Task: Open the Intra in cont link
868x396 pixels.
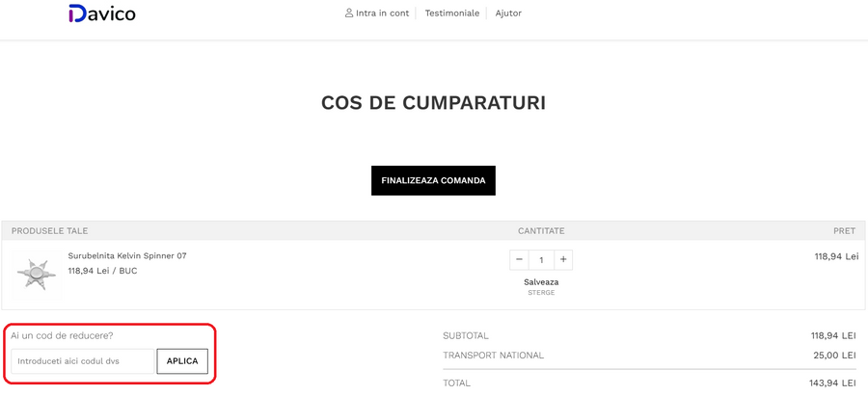Action: pos(382,13)
